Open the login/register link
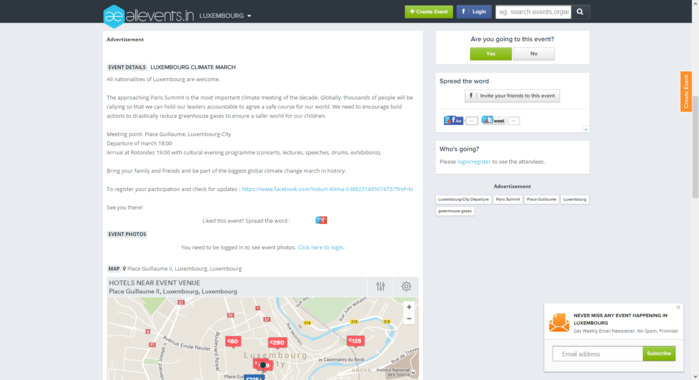This screenshot has width=699, height=380. [x=474, y=162]
